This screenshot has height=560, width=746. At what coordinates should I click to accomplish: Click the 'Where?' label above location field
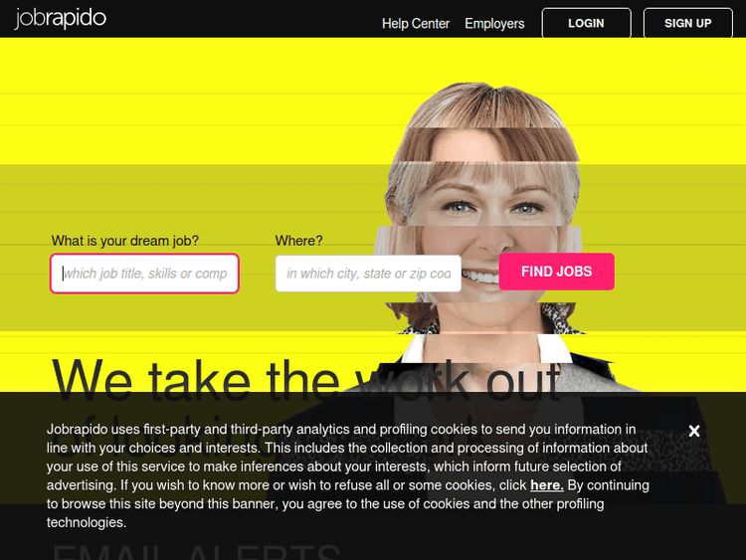tap(298, 241)
